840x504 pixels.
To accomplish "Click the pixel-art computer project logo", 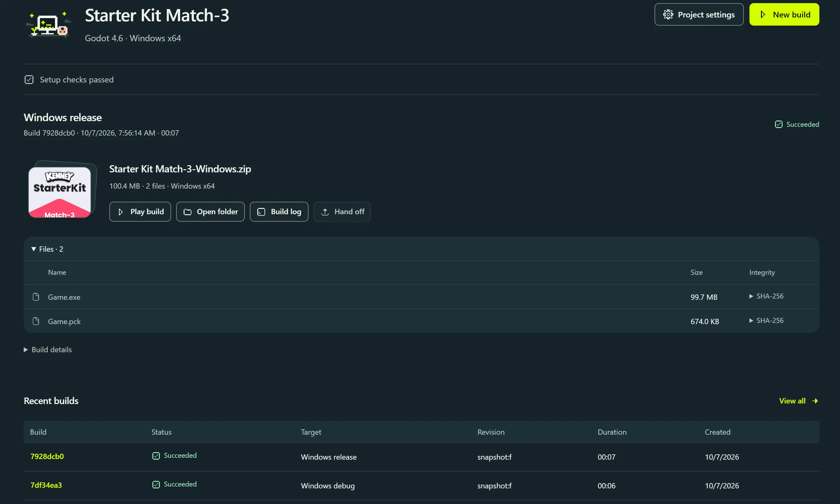I will pos(48,24).
